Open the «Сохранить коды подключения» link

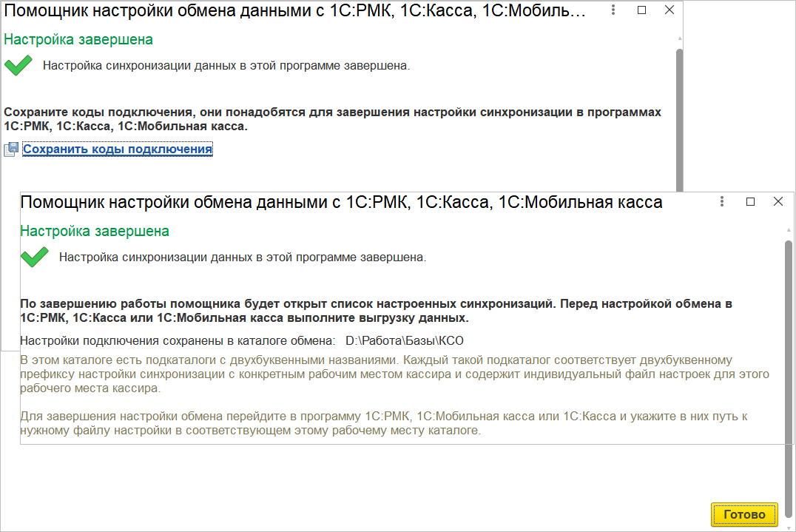[x=118, y=149]
